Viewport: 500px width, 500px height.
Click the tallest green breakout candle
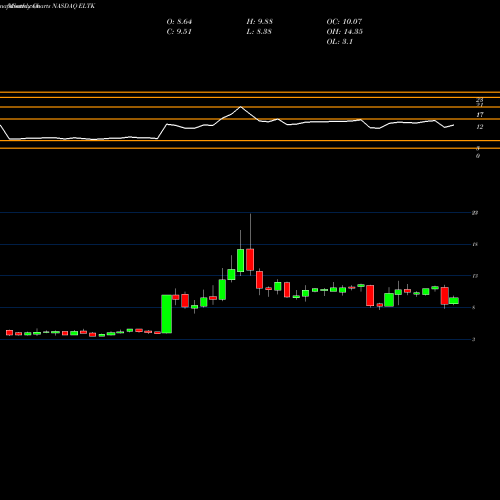click(x=167, y=314)
